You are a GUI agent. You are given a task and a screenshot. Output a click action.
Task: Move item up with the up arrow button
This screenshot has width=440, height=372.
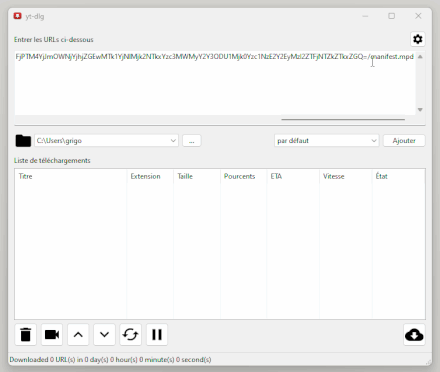(78, 334)
